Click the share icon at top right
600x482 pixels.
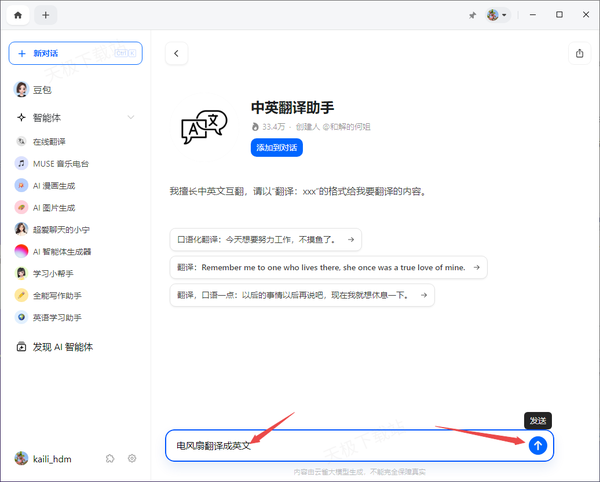pos(580,54)
